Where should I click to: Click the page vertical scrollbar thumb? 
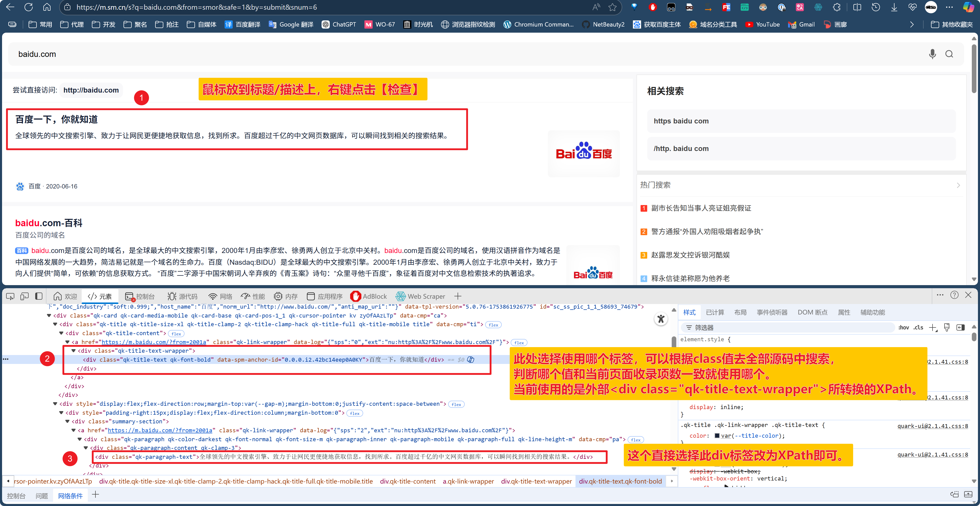(974, 68)
